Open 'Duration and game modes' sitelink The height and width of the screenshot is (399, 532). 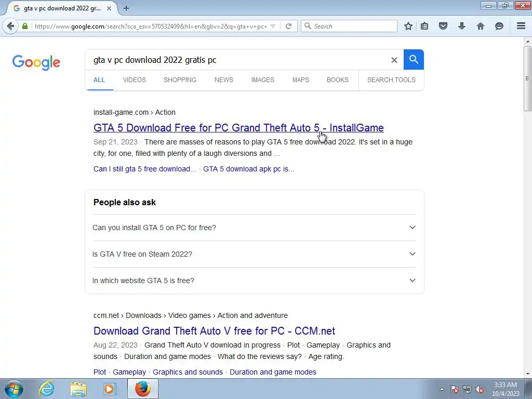point(273,372)
